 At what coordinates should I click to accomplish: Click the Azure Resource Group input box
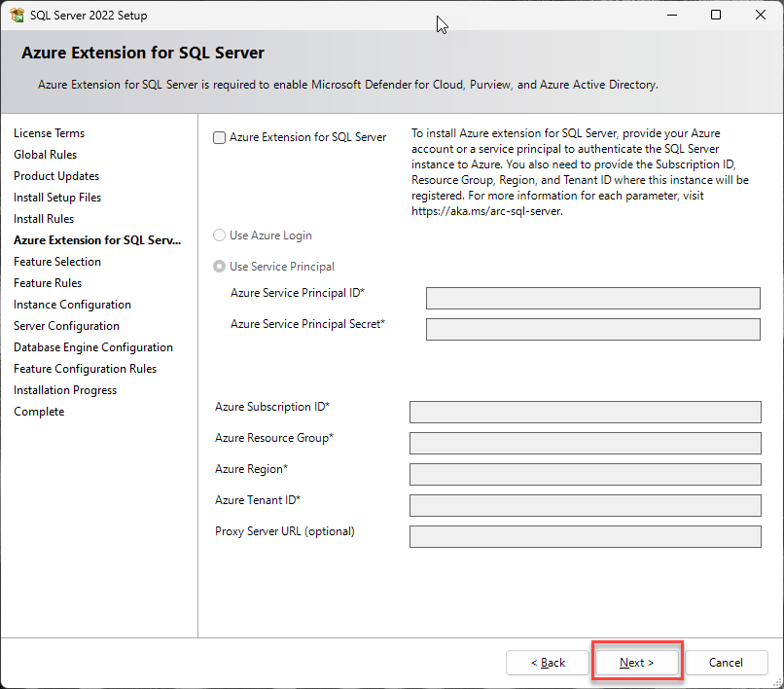585,443
